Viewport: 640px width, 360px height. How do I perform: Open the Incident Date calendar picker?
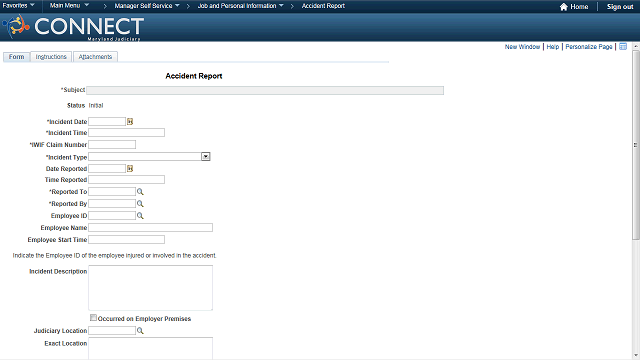pyautogui.click(x=130, y=122)
